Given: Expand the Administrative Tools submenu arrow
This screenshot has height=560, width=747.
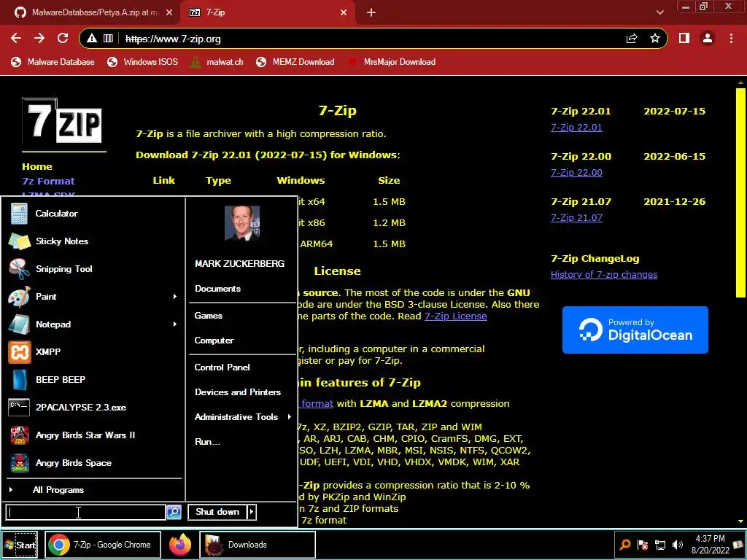Looking at the screenshot, I should (x=289, y=417).
